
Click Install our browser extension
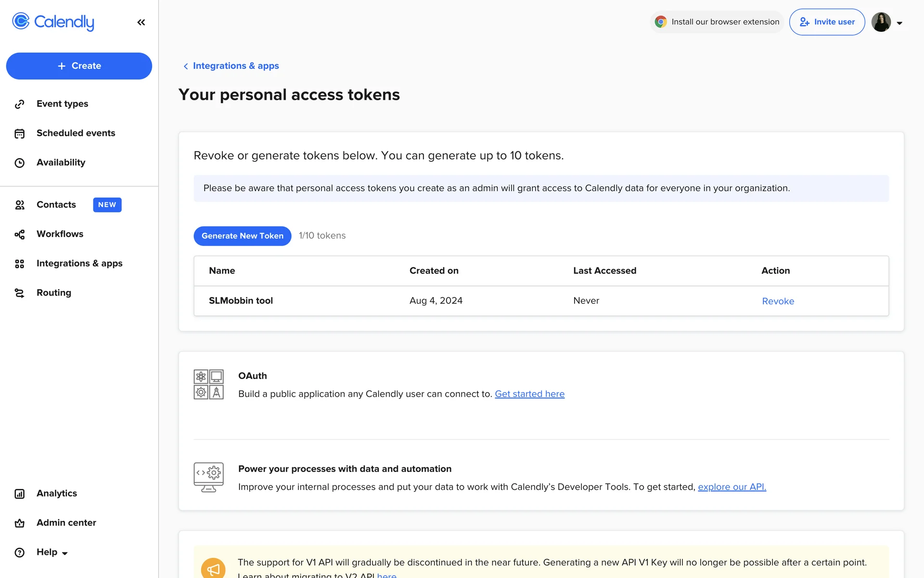[717, 22]
